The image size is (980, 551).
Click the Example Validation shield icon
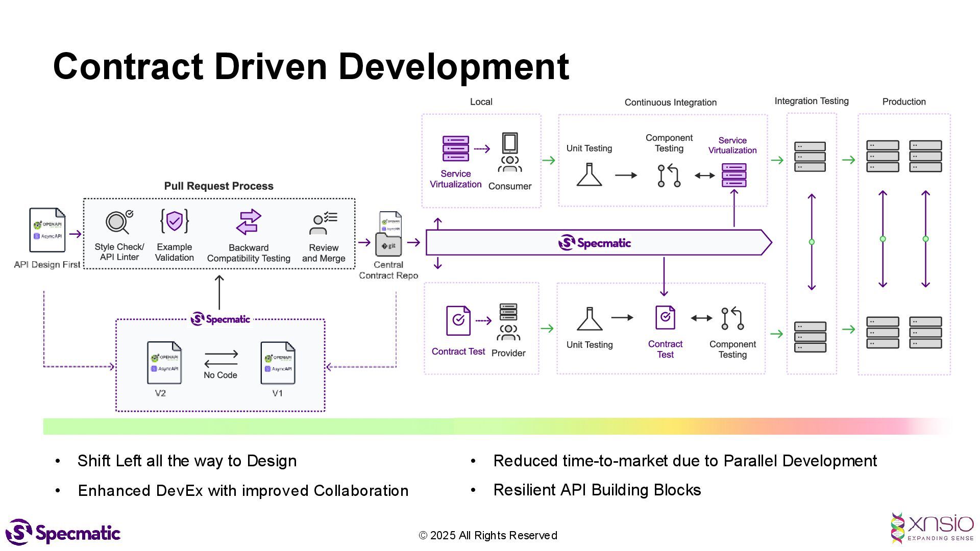click(x=174, y=221)
